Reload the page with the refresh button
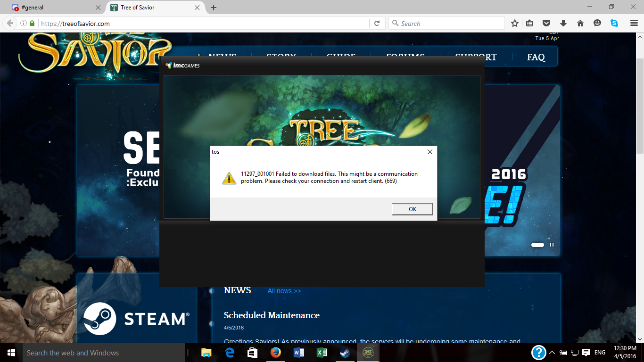 click(x=377, y=23)
